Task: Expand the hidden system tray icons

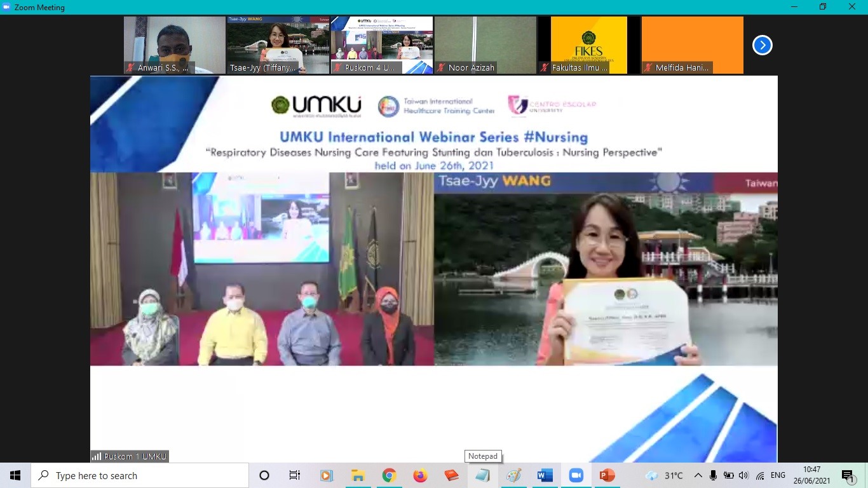Action: point(698,475)
